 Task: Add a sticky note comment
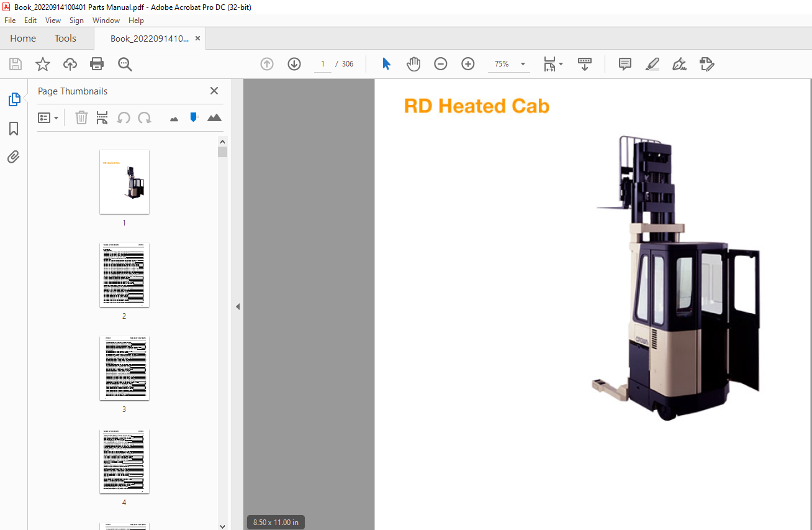pyautogui.click(x=625, y=64)
